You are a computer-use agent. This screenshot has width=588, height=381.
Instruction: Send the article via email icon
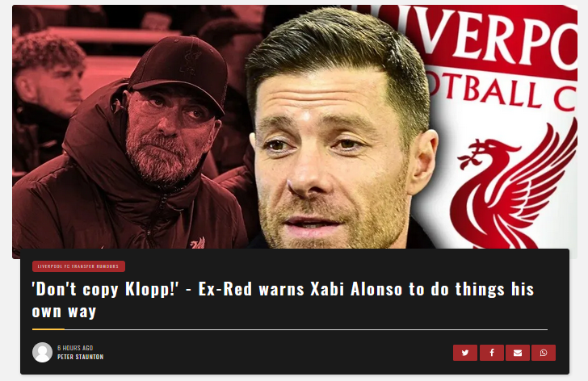click(518, 353)
